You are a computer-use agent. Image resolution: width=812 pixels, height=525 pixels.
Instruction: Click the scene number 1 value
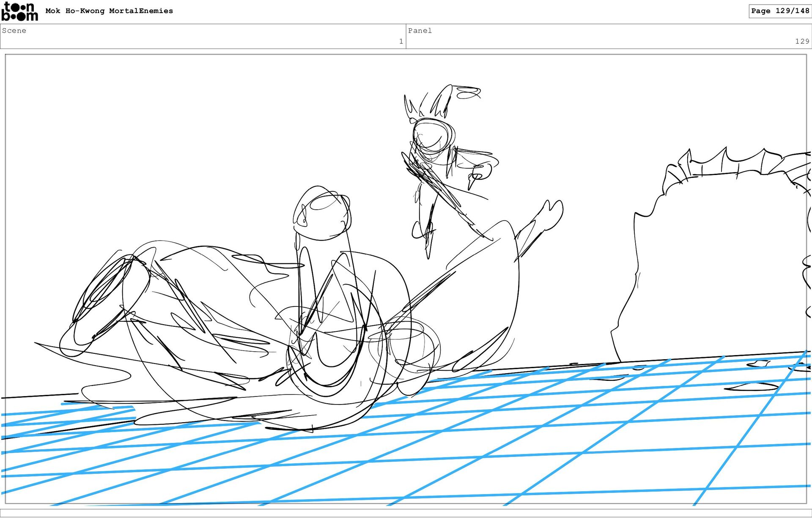[401, 41]
